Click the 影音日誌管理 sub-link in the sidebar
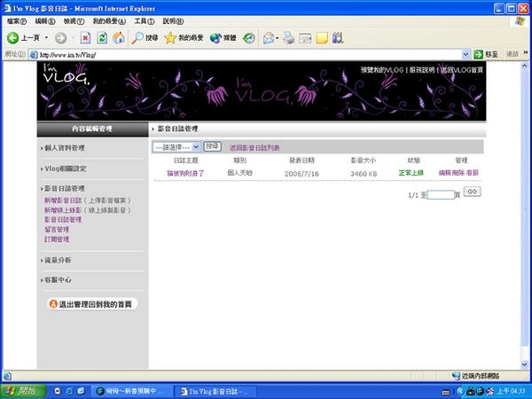 click(63, 220)
